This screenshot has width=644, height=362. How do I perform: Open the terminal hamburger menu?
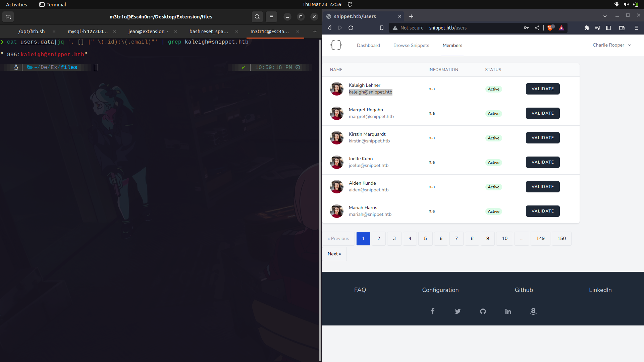[x=271, y=17]
